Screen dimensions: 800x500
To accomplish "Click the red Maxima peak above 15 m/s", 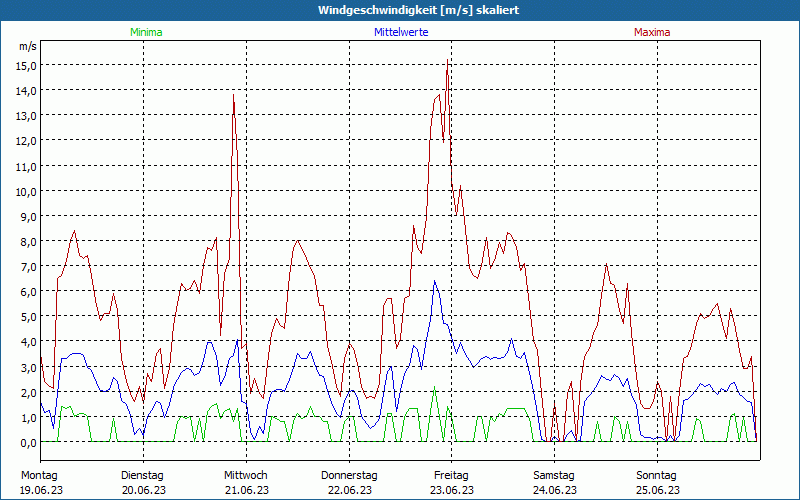I will pyautogui.click(x=447, y=60).
